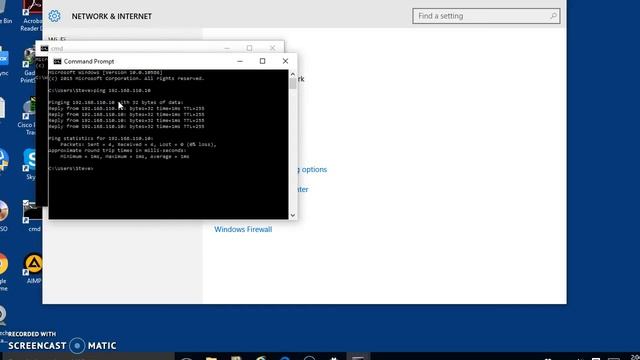Select the cmd desktop shortcut
The height and width of the screenshot is (360, 640).
point(33,216)
